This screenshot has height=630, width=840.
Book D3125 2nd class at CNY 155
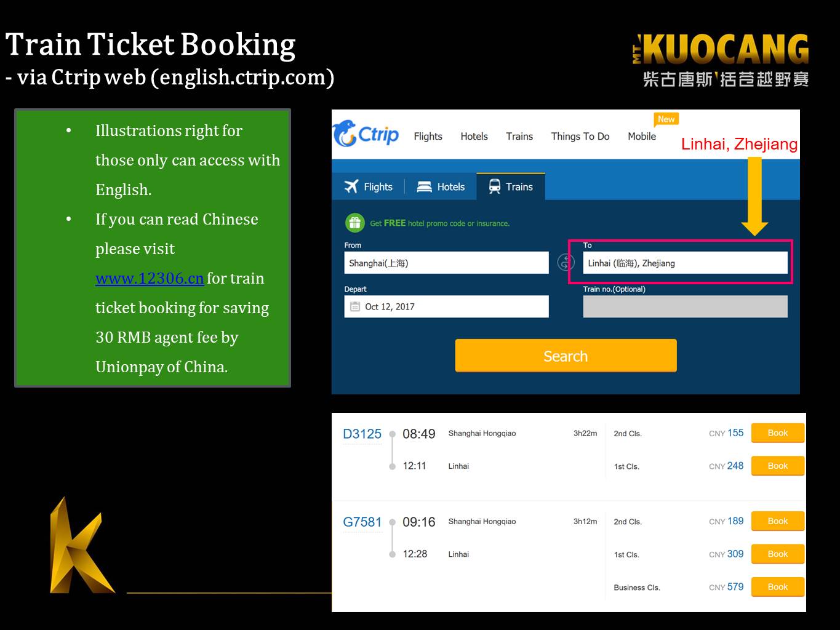coord(778,433)
